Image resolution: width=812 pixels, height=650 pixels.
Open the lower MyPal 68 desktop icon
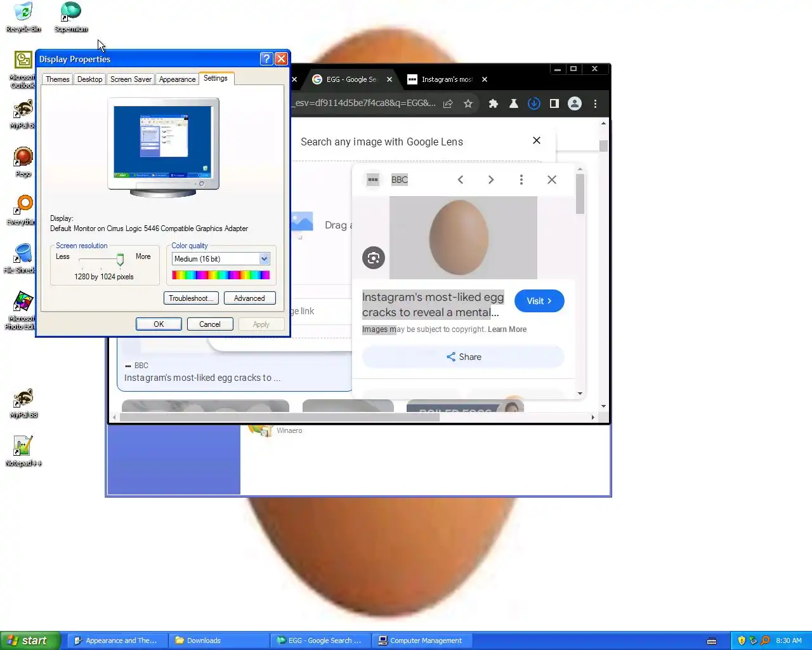click(23, 403)
